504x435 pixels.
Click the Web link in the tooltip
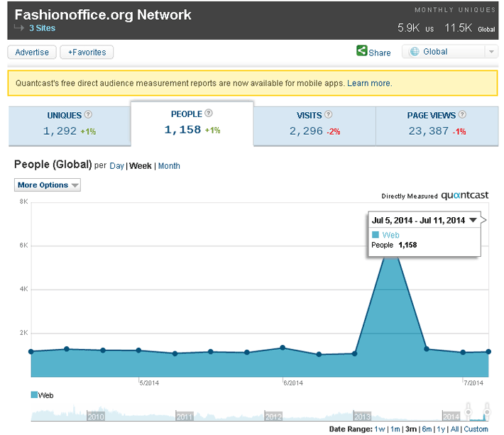[x=390, y=235]
